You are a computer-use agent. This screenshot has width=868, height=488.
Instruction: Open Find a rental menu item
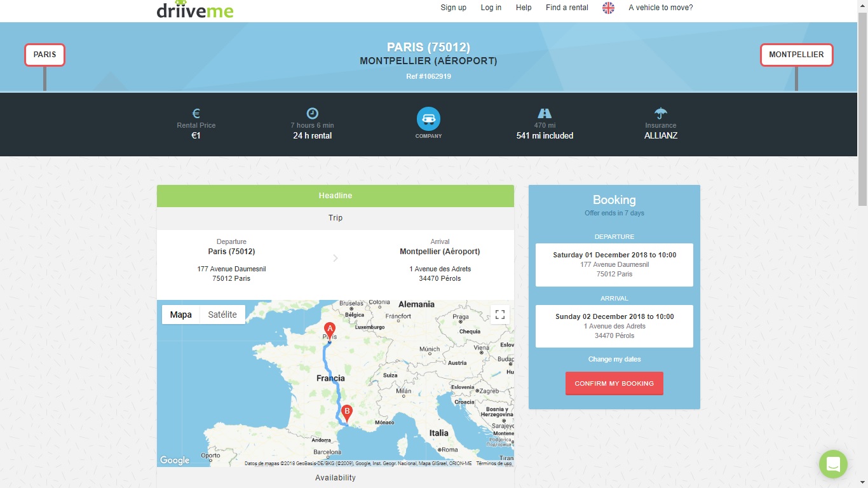(567, 8)
